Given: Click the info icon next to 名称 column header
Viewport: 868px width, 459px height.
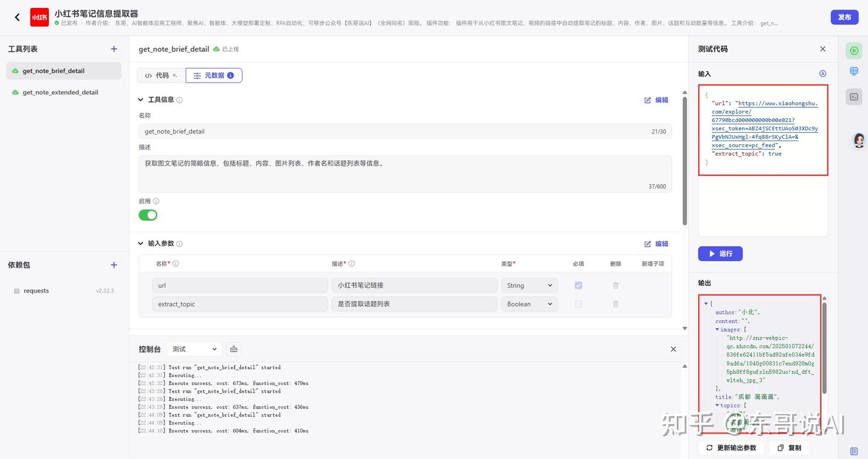Looking at the screenshot, I should point(176,264).
